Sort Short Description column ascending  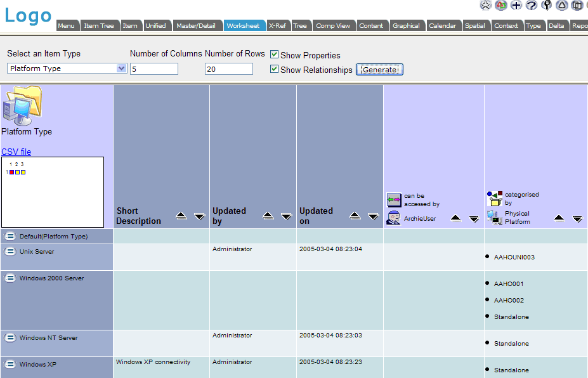tap(181, 216)
